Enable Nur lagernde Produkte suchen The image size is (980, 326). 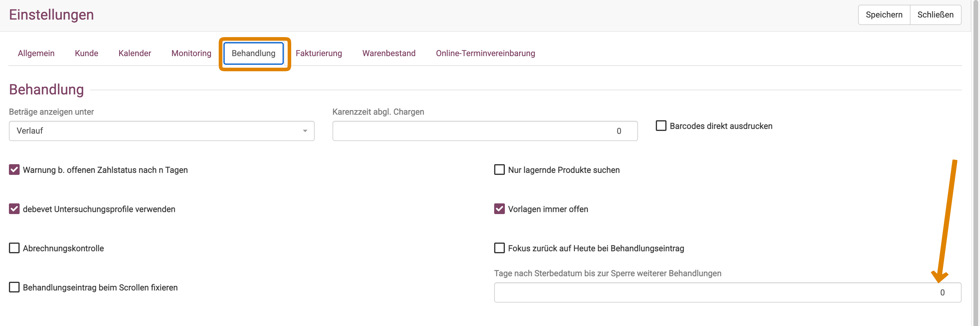pos(500,170)
